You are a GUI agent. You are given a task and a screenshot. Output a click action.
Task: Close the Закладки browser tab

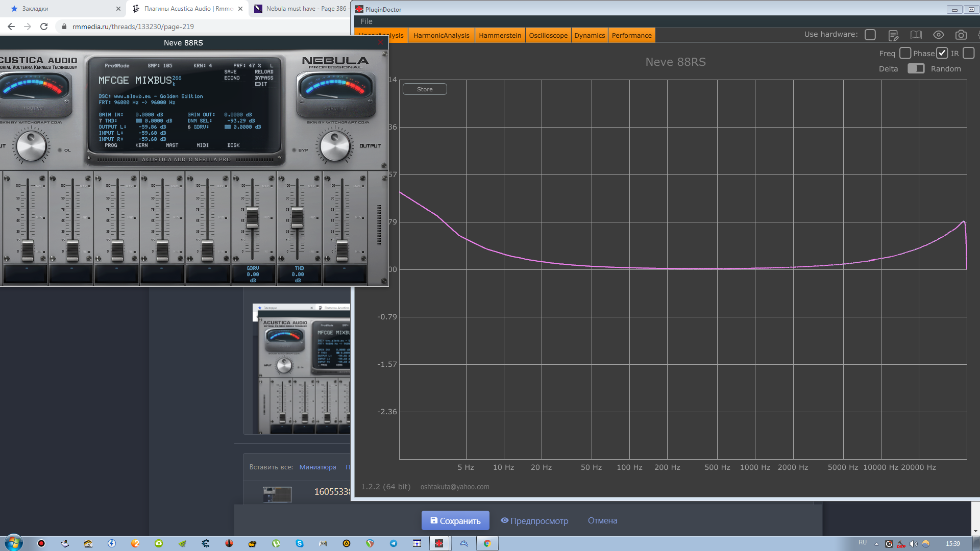coord(118,9)
